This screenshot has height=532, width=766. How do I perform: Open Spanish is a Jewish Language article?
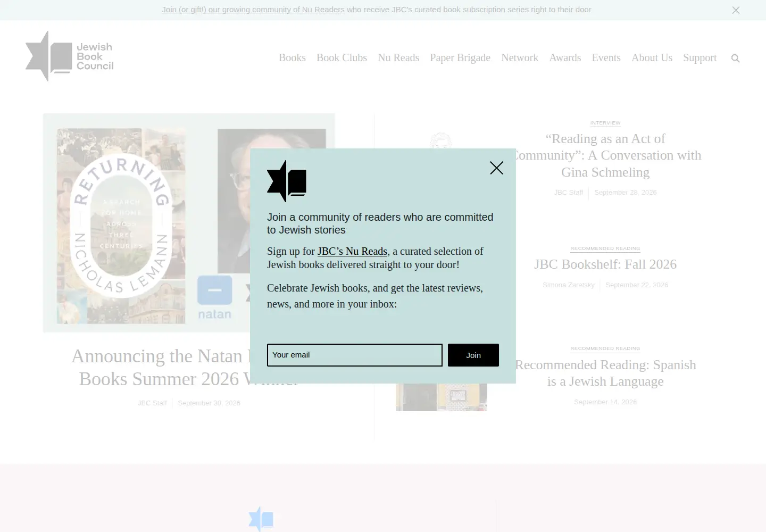click(605, 373)
